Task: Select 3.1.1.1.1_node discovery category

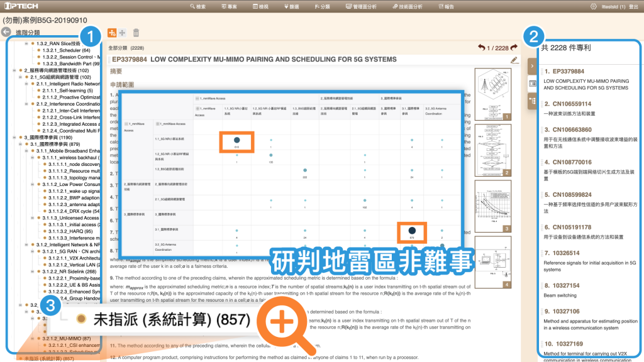Action: [74, 164]
